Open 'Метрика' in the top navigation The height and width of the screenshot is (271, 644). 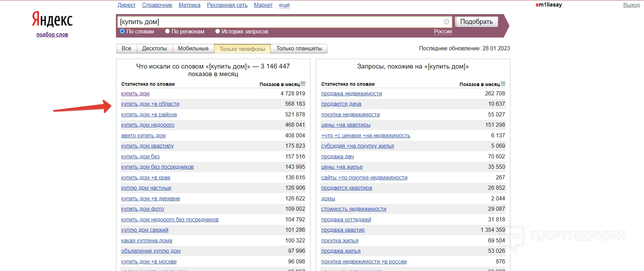189,5
